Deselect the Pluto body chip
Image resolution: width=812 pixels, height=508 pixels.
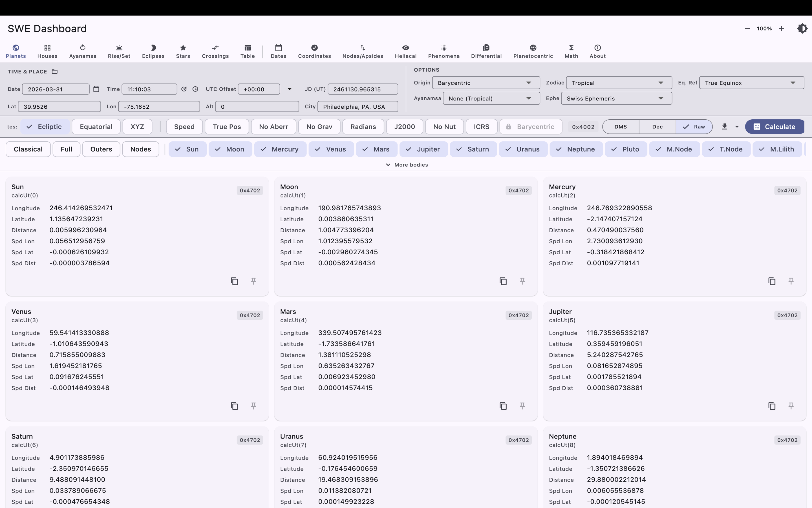pyautogui.click(x=626, y=149)
